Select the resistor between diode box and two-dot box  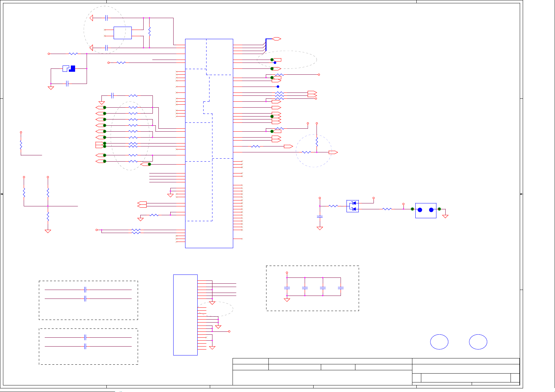[x=387, y=209]
